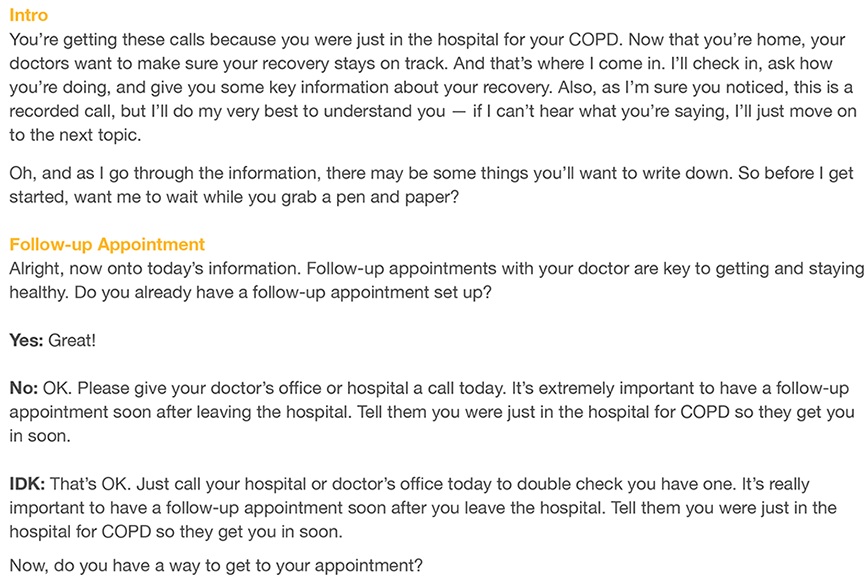Click the word "Great!" after Yes

click(x=73, y=340)
